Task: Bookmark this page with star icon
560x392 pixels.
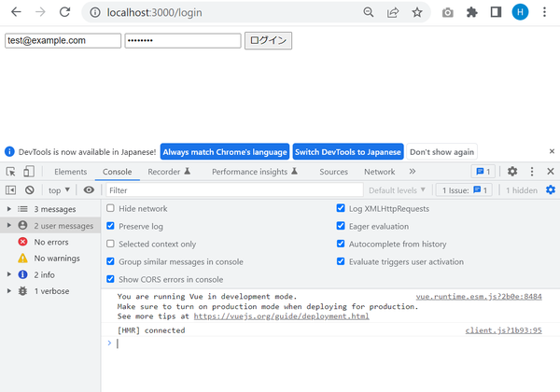Action: point(417,12)
